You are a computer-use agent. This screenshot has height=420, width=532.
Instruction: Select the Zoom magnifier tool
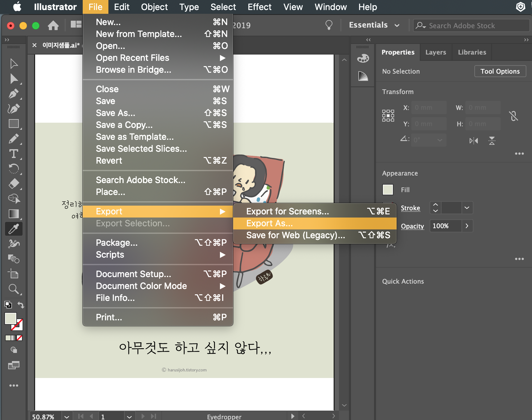[14, 289]
